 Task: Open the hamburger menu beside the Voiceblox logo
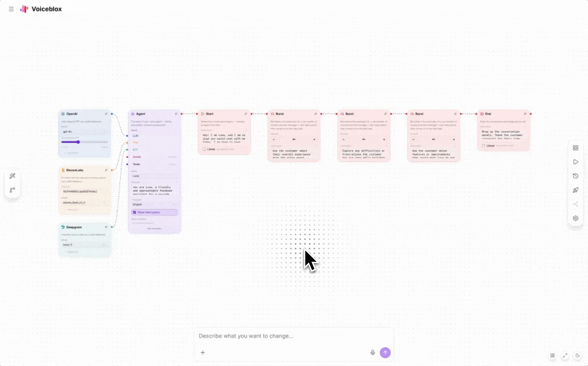tap(11, 9)
